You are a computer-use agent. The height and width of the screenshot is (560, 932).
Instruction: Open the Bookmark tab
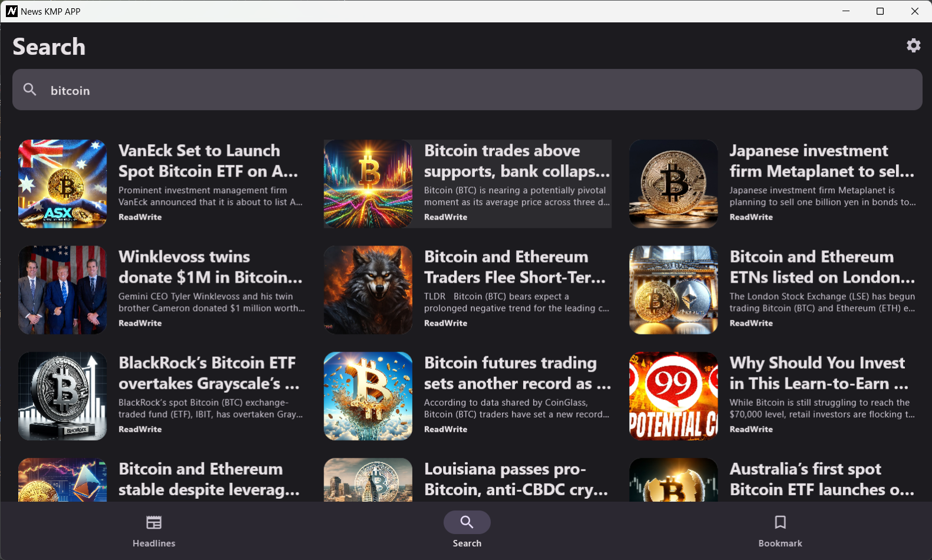(x=780, y=531)
